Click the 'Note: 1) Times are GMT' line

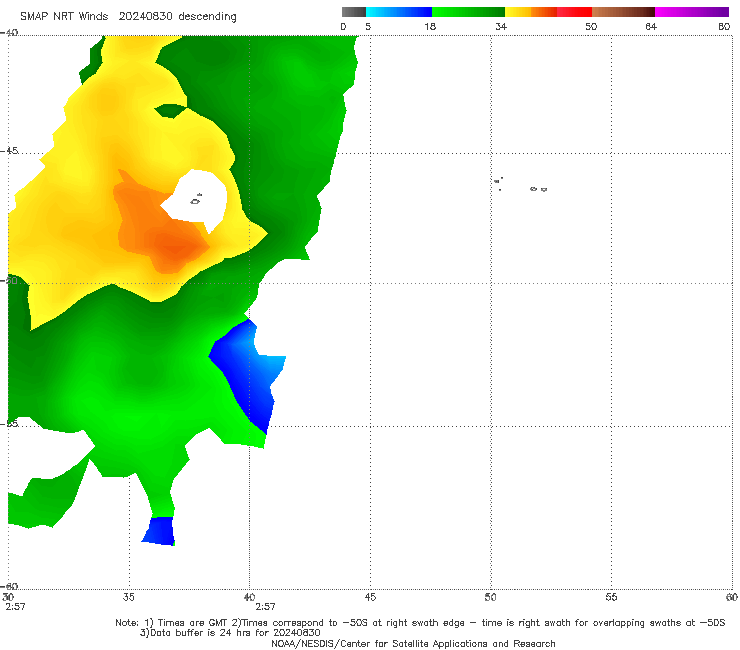[420, 623]
